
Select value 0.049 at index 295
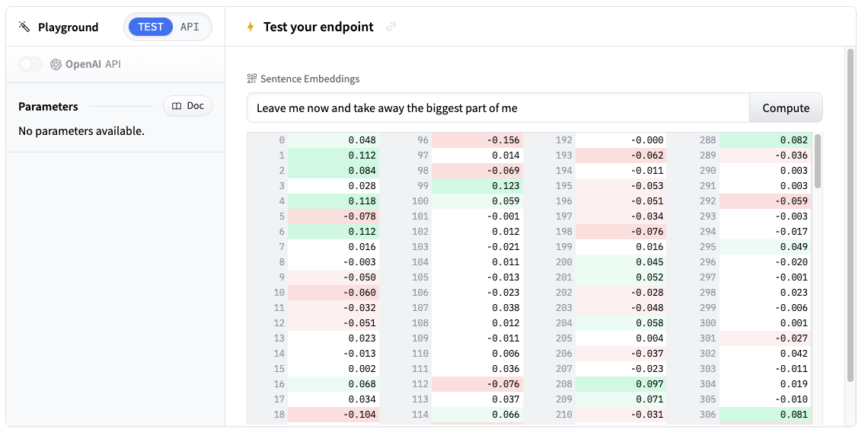click(765, 246)
